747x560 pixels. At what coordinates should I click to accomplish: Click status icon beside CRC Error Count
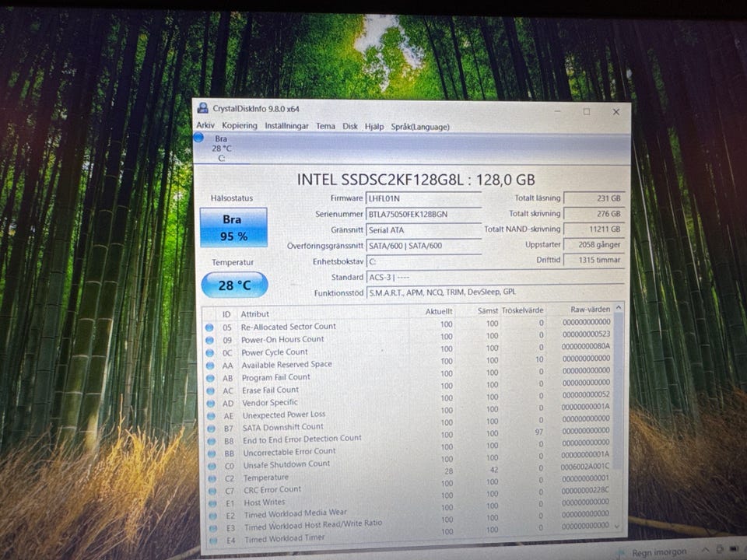click(x=210, y=491)
